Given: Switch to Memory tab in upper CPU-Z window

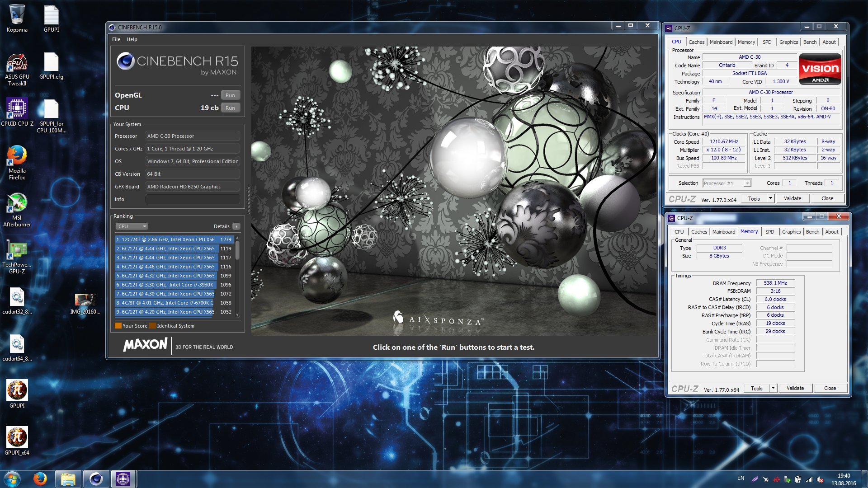Looking at the screenshot, I should pyautogui.click(x=746, y=42).
